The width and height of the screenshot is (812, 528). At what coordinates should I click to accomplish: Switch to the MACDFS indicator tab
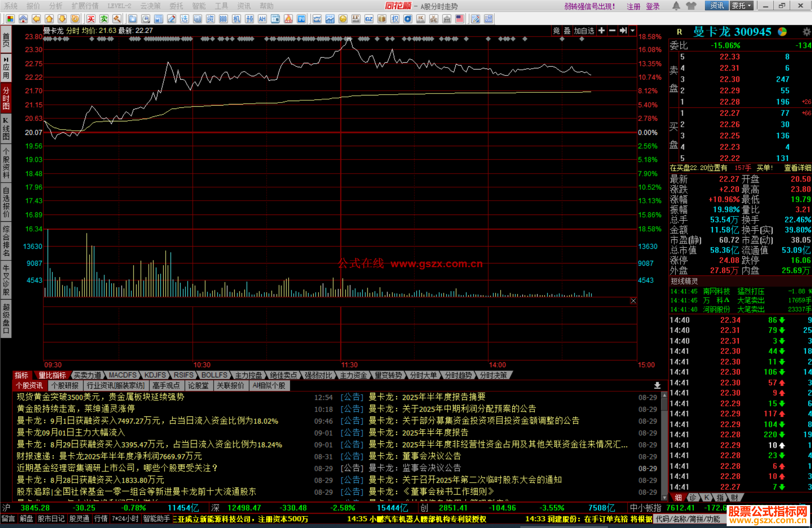click(123, 375)
